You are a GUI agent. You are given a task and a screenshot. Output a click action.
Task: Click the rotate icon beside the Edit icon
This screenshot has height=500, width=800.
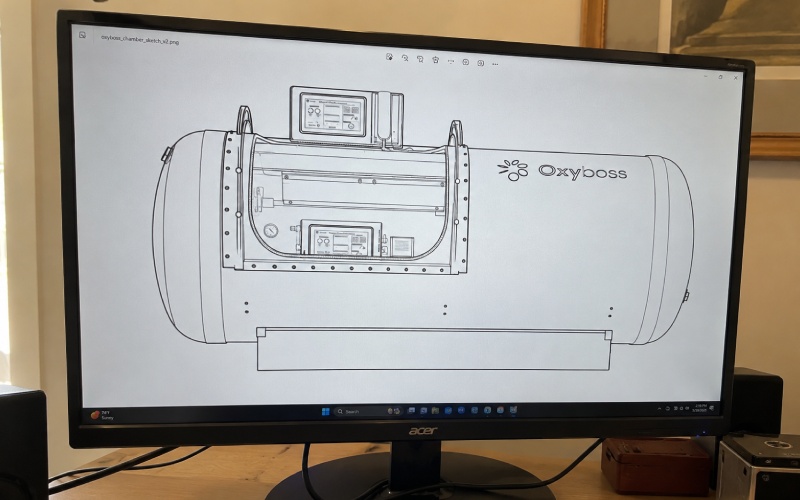click(405, 58)
